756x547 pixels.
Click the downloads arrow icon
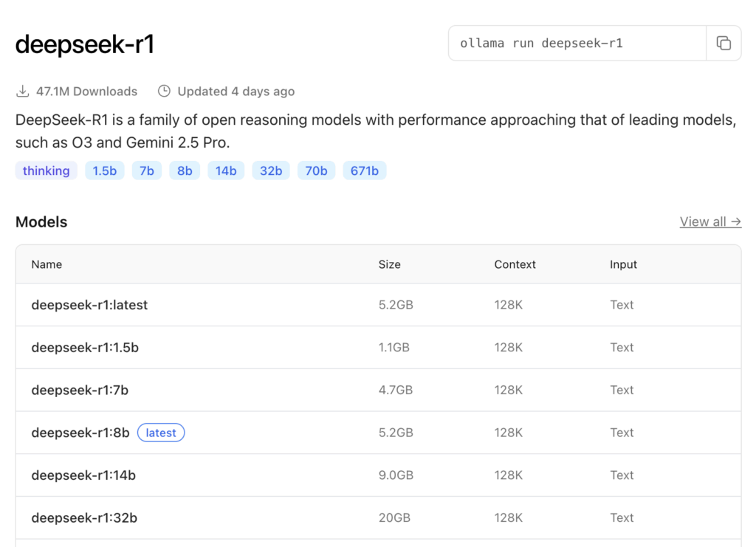click(x=23, y=91)
